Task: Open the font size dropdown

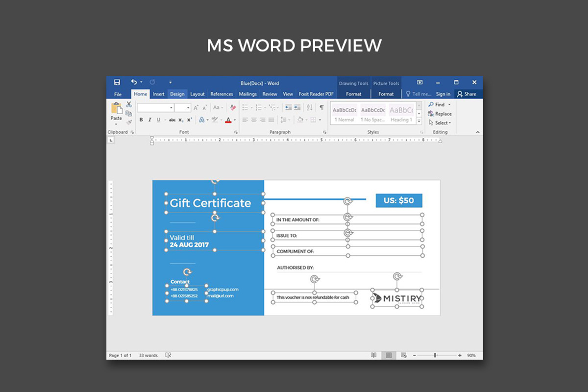Action: pos(188,107)
